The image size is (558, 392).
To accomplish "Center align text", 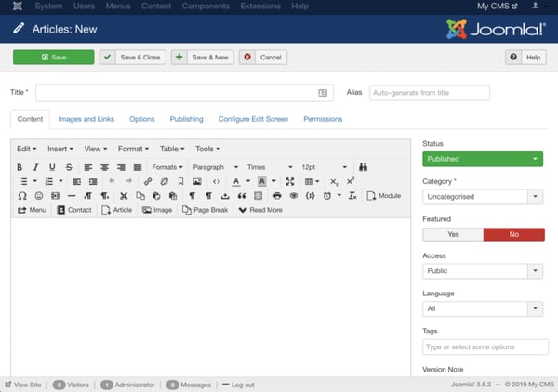I will pyautogui.click(x=104, y=167).
